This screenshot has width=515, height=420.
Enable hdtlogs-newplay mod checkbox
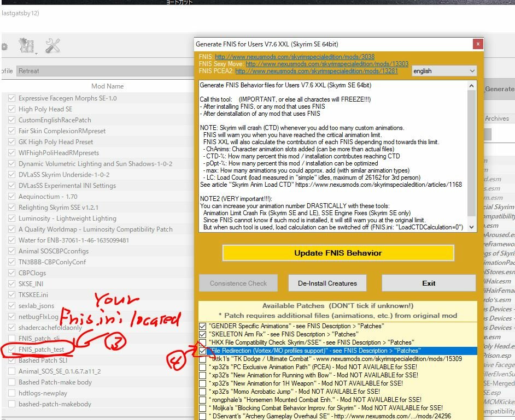(x=11, y=393)
